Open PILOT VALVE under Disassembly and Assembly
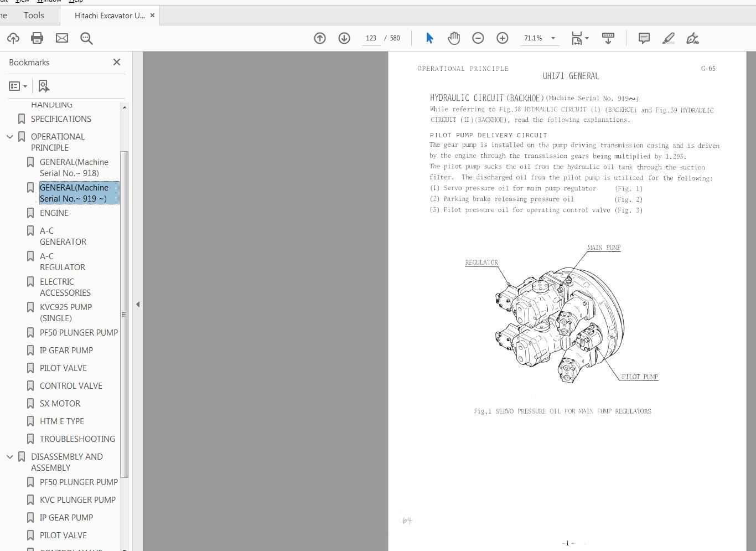Screen dimensions: 756x551 pyautogui.click(x=63, y=535)
